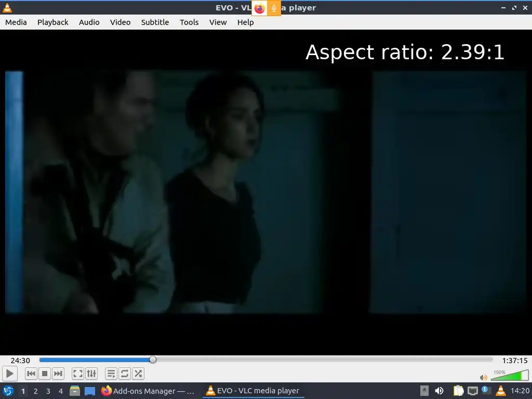The height and width of the screenshot is (399, 532).
Task: Click the clock showing 14:20
Action: pyautogui.click(x=520, y=391)
